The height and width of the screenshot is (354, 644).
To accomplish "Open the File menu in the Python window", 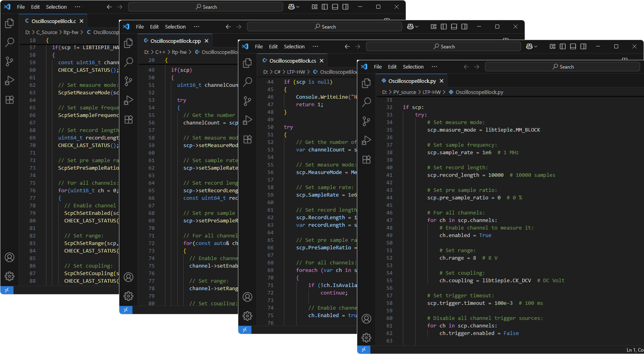I will pos(378,67).
